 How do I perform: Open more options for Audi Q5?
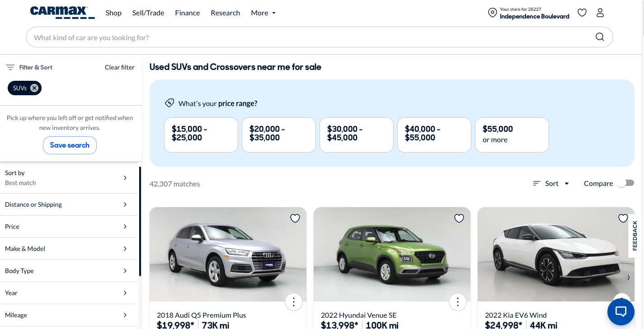(x=294, y=301)
